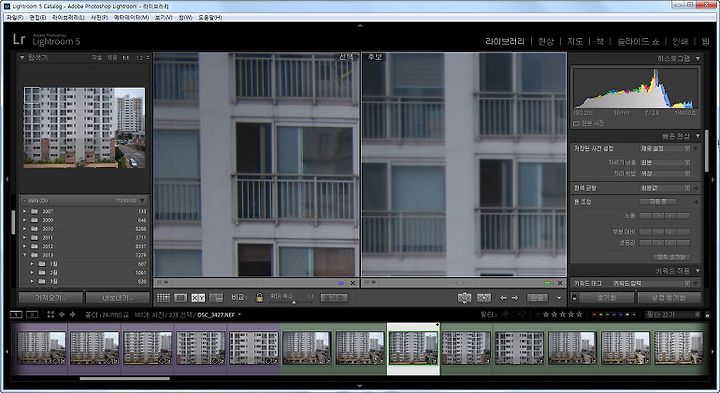Click the Navigator preview thumbnail
The width and height of the screenshot is (720, 393).
coord(84,127)
